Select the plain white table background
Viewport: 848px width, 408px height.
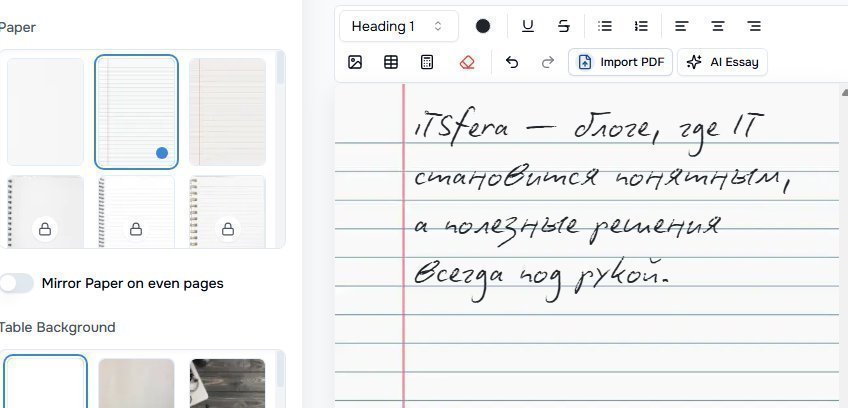[45, 381]
